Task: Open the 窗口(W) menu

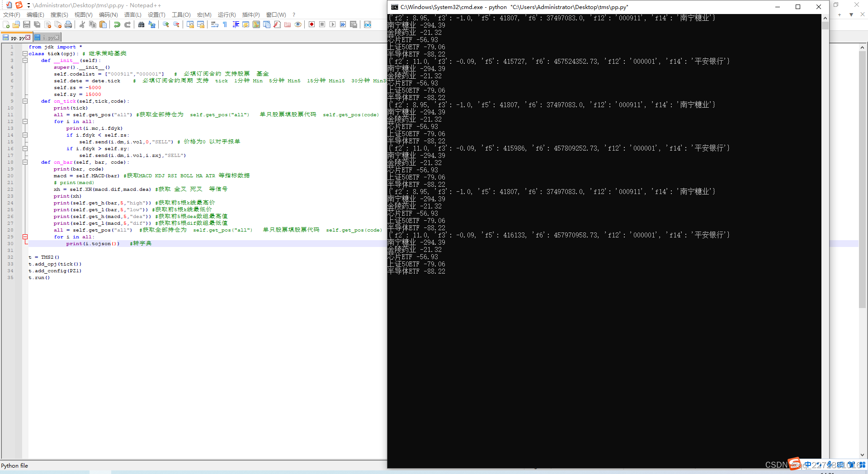Action: [276, 15]
